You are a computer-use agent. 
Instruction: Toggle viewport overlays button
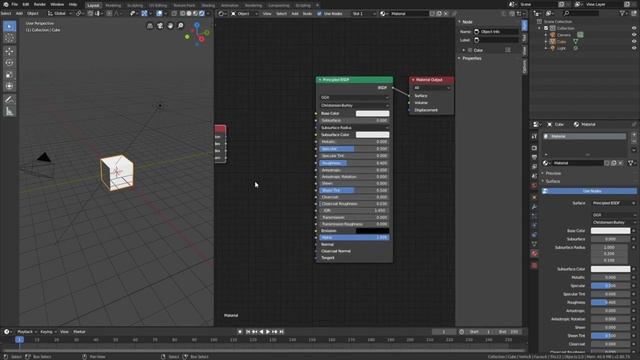pyautogui.click(x=159, y=13)
